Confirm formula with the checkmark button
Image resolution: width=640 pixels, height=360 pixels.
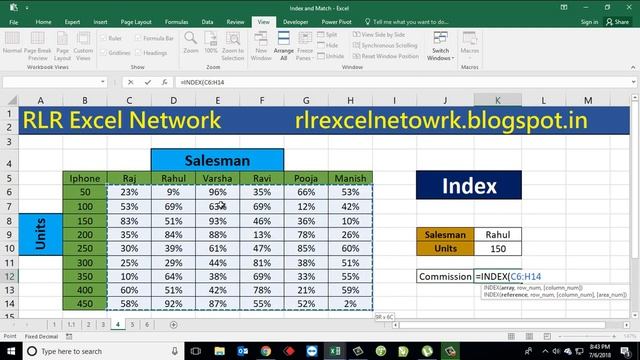click(147, 82)
